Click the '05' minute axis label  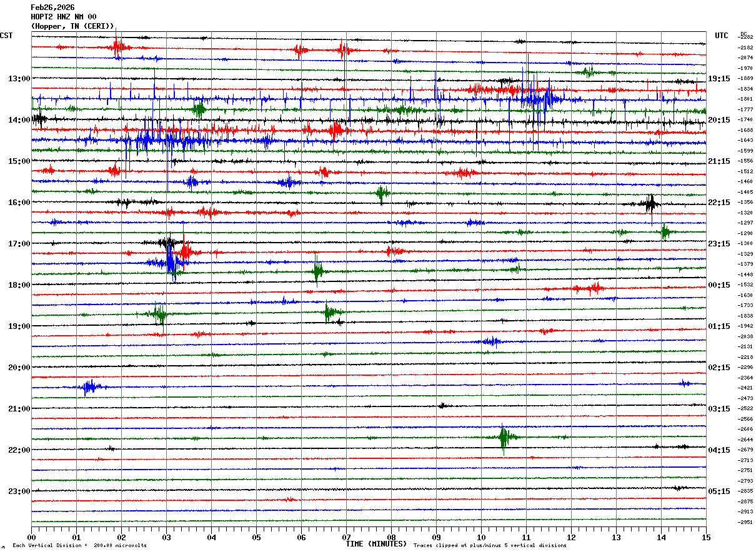[x=256, y=538]
